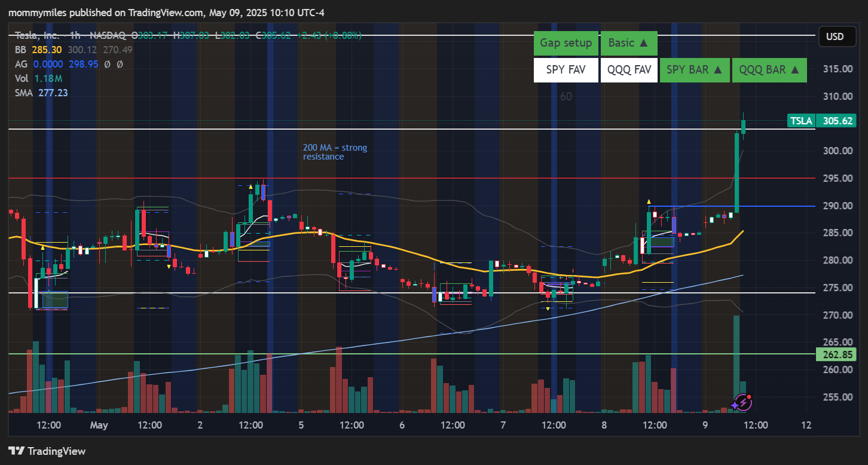
Task: Click the gray '60' chart label
Action: (x=566, y=96)
